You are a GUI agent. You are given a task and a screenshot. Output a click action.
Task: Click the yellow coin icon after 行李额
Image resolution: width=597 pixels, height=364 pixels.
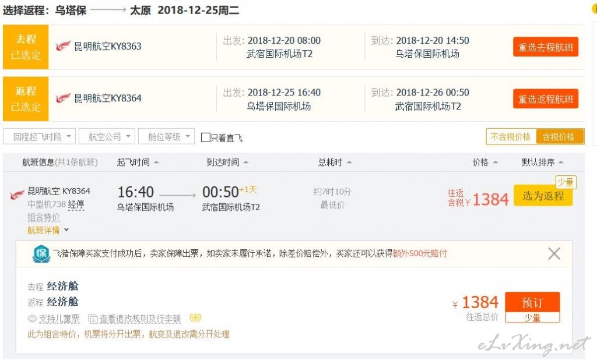195,317
